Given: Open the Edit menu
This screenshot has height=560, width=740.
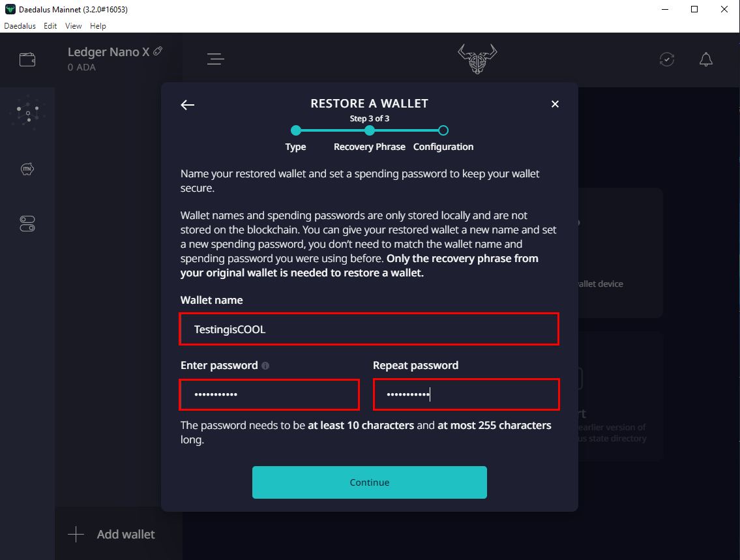Looking at the screenshot, I should tap(50, 26).
